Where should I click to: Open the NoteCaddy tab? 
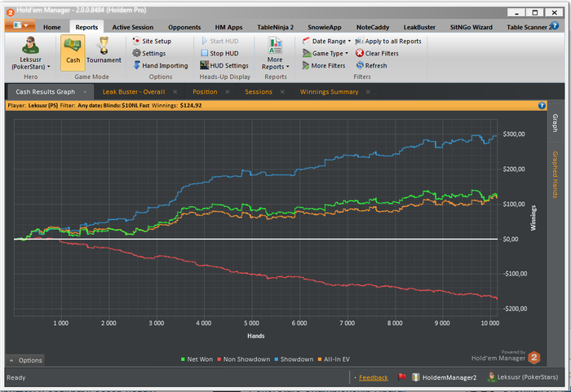click(373, 27)
